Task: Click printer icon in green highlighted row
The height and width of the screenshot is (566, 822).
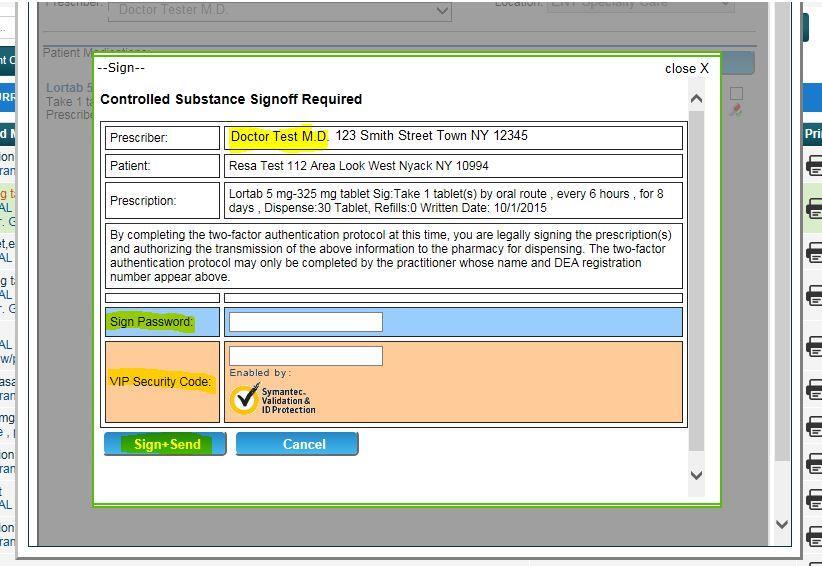Action: tap(814, 209)
